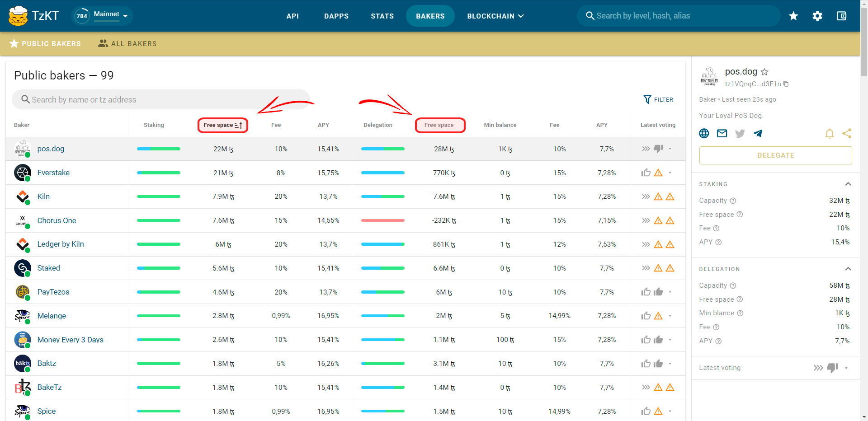The width and height of the screenshot is (868, 421).
Task: Click the staking APY column header
Action: coord(323,125)
